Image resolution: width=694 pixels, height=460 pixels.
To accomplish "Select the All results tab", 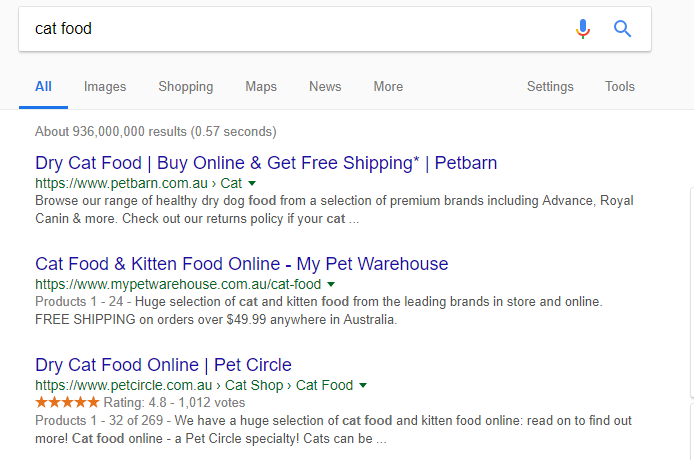I will [43, 86].
